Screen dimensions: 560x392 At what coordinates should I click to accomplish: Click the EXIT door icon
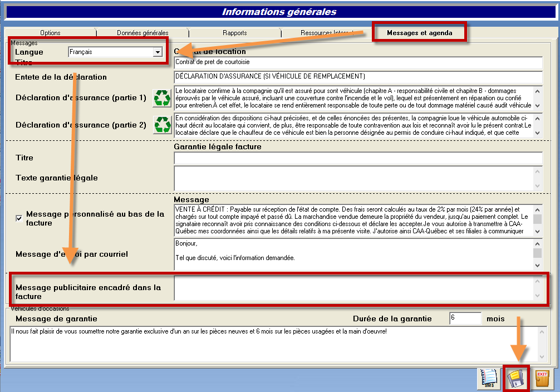pyautogui.click(x=542, y=379)
